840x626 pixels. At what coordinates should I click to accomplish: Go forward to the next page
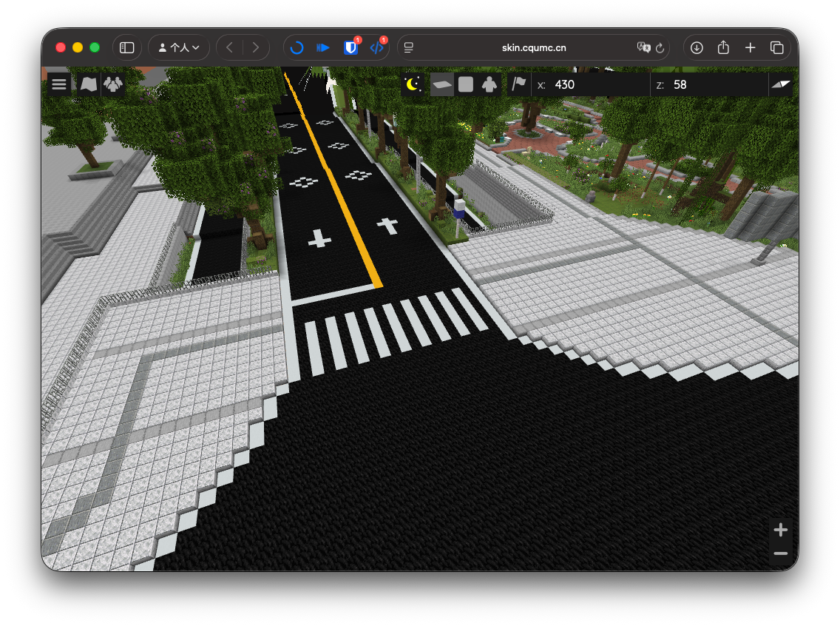256,47
